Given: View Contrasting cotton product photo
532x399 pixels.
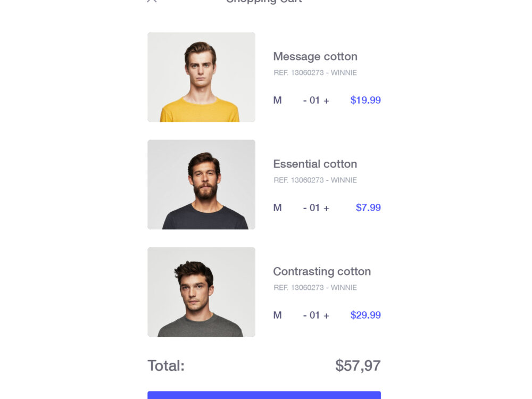Looking at the screenshot, I should (x=201, y=292).
